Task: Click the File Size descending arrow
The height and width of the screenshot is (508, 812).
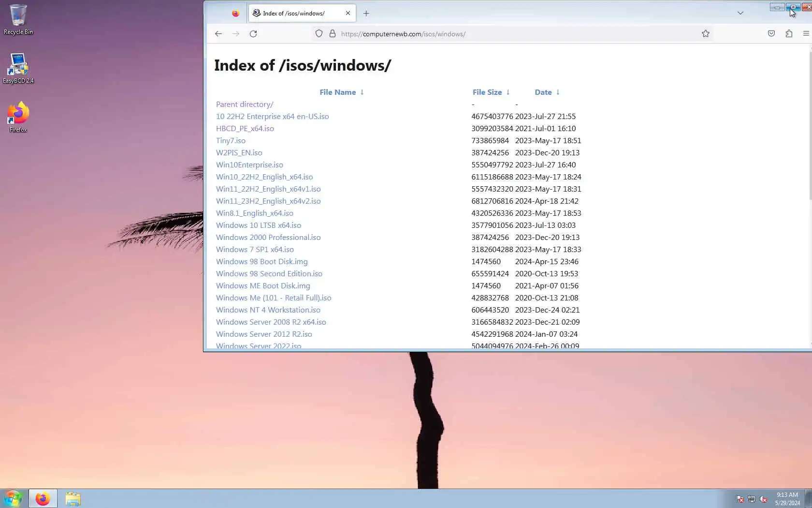Action: (x=508, y=92)
